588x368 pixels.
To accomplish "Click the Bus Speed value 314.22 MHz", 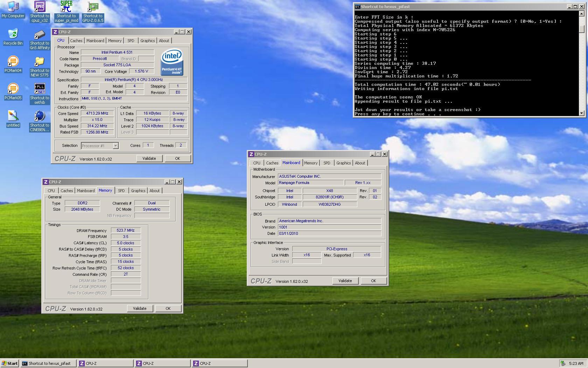I will coord(97,126).
